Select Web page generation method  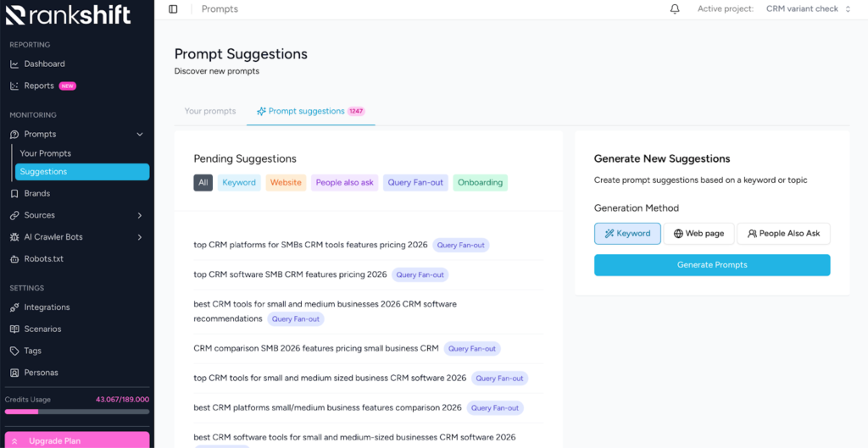698,234
